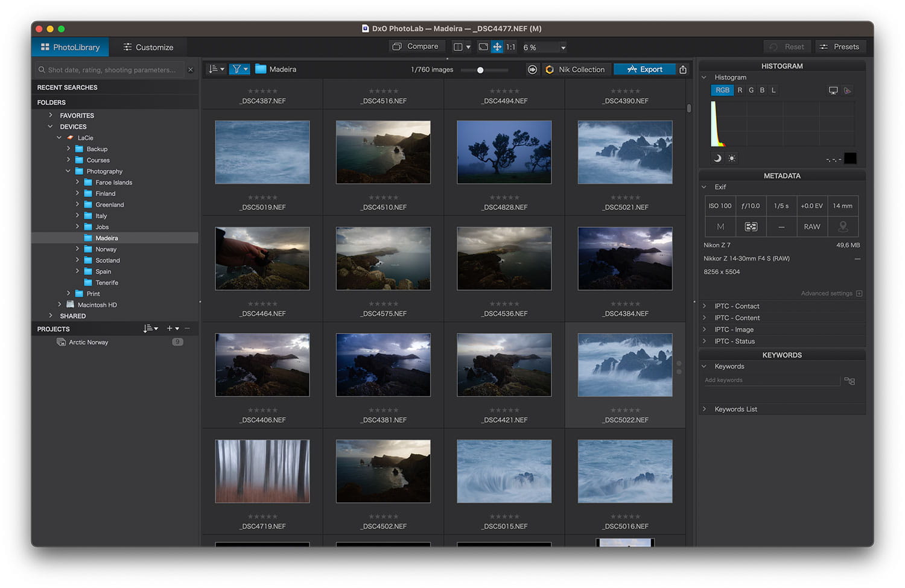Image resolution: width=905 pixels, height=588 pixels.
Task: Collapse the Photography folder
Action: [x=68, y=171]
